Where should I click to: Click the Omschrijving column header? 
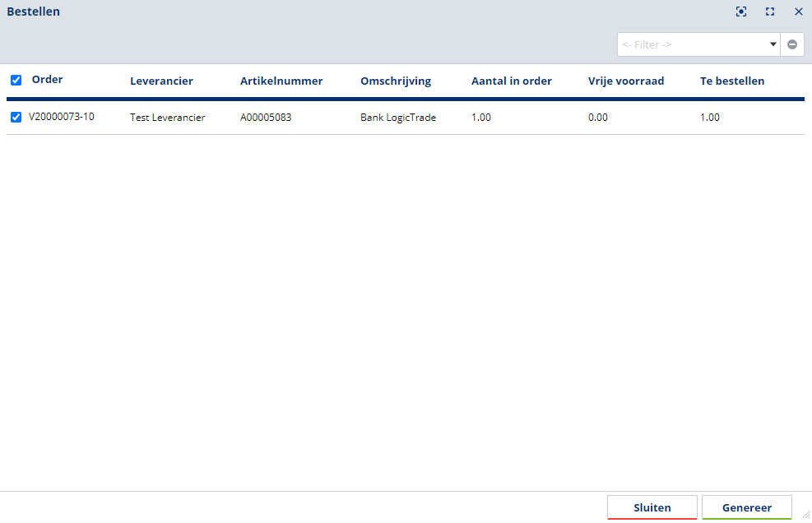point(396,81)
